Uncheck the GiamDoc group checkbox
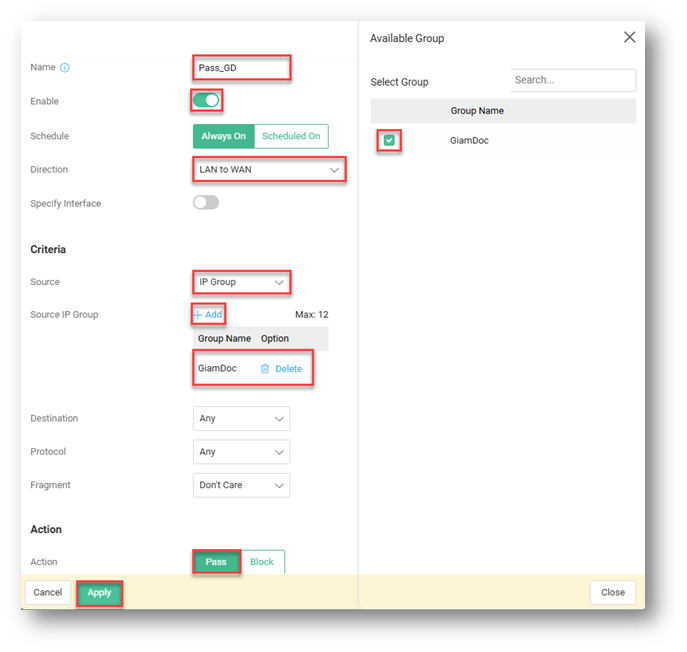This screenshot has height=652, width=687. click(x=389, y=141)
